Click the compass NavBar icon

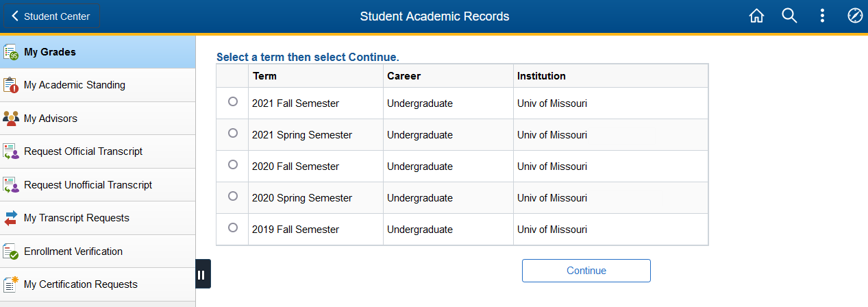tap(855, 16)
